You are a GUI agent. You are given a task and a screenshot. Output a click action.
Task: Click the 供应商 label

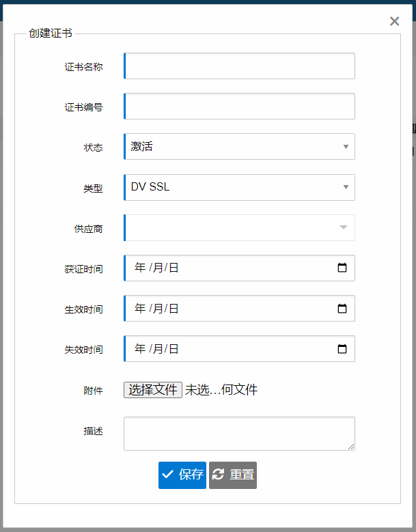pos(88,229)
